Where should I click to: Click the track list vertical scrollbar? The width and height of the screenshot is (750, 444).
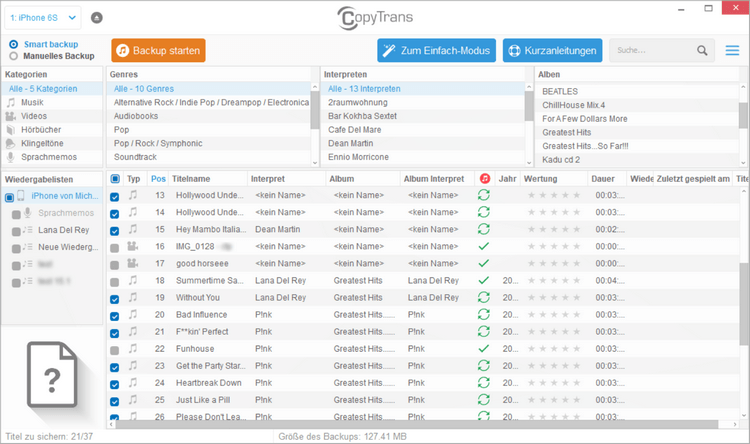[x=743, y=304]
